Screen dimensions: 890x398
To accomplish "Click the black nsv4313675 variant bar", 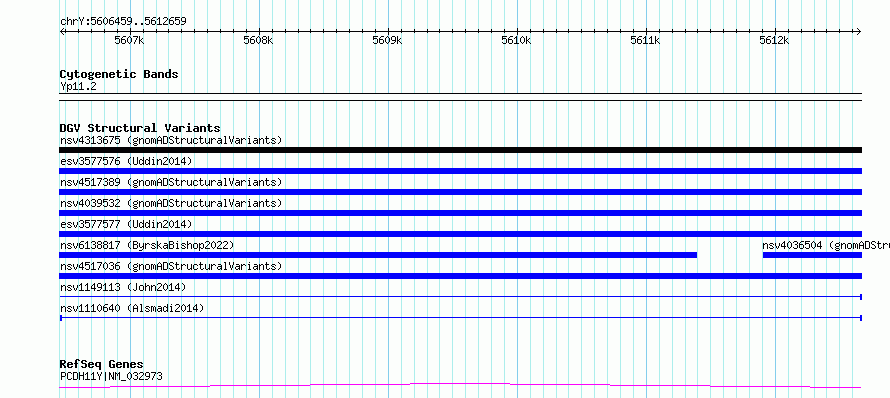I will (x=460, y=150).
